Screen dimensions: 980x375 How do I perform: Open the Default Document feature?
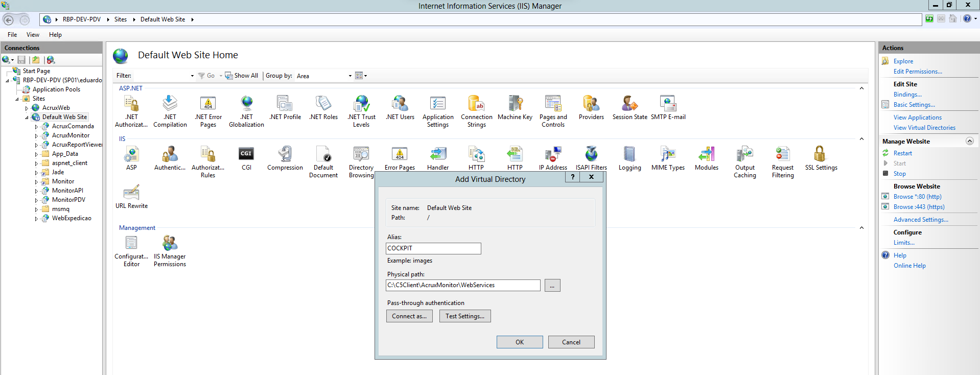tap(323, 161)
